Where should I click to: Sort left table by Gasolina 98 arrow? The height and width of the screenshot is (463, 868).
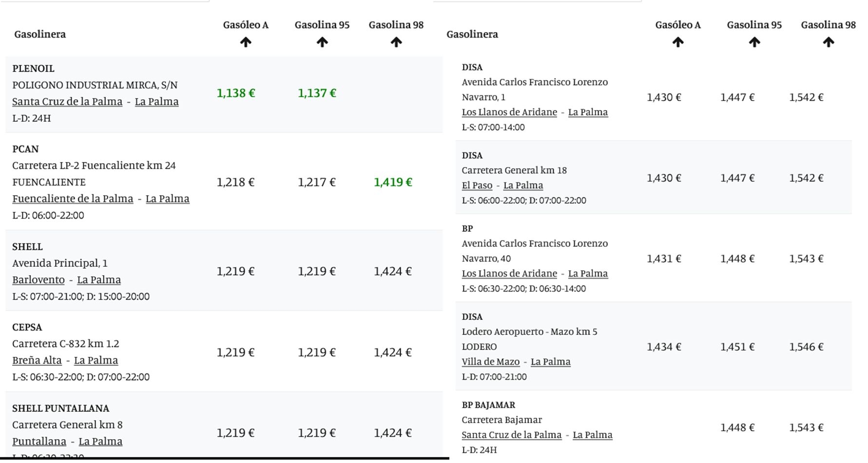coord(396,43)
